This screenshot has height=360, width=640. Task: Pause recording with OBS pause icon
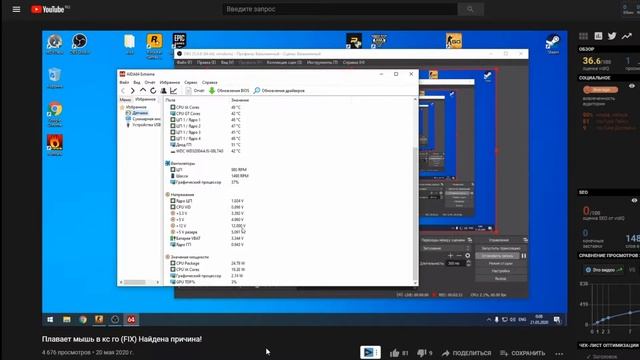click(524, 256)
